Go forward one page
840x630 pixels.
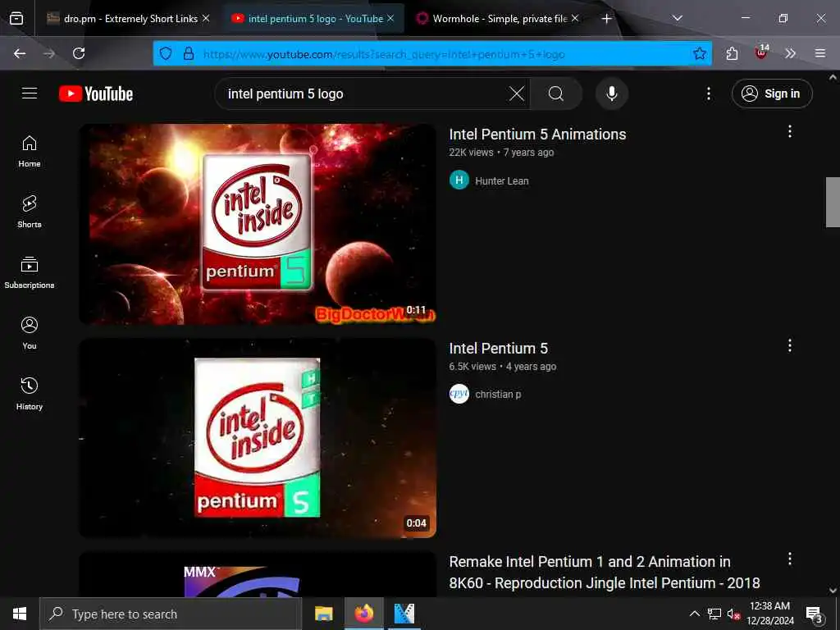pyautogui.click(x=49, y=53)
